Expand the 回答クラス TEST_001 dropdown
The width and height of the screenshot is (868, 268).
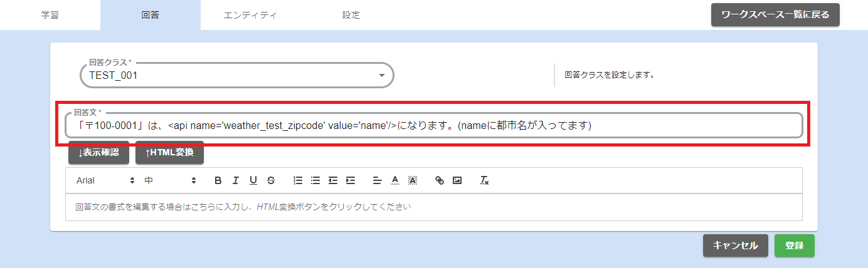click(382, 76)
